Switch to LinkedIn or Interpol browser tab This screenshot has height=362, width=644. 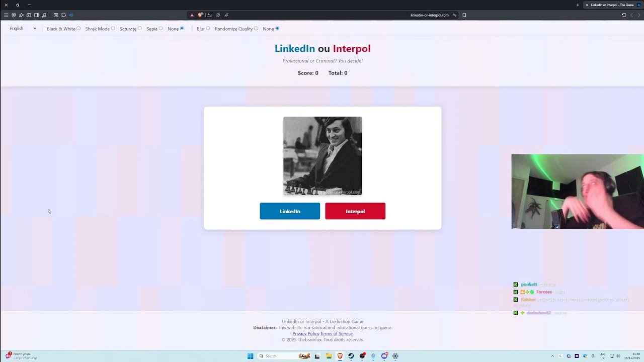click(x=612, y=5)
